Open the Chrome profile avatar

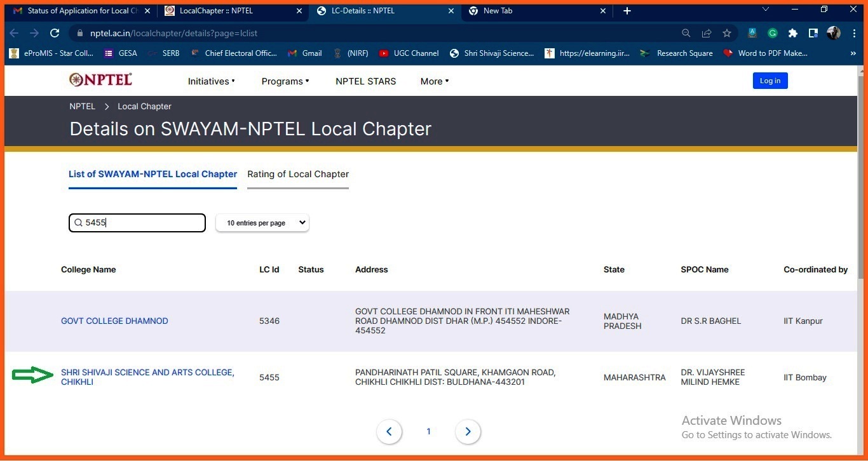[834, 33]
